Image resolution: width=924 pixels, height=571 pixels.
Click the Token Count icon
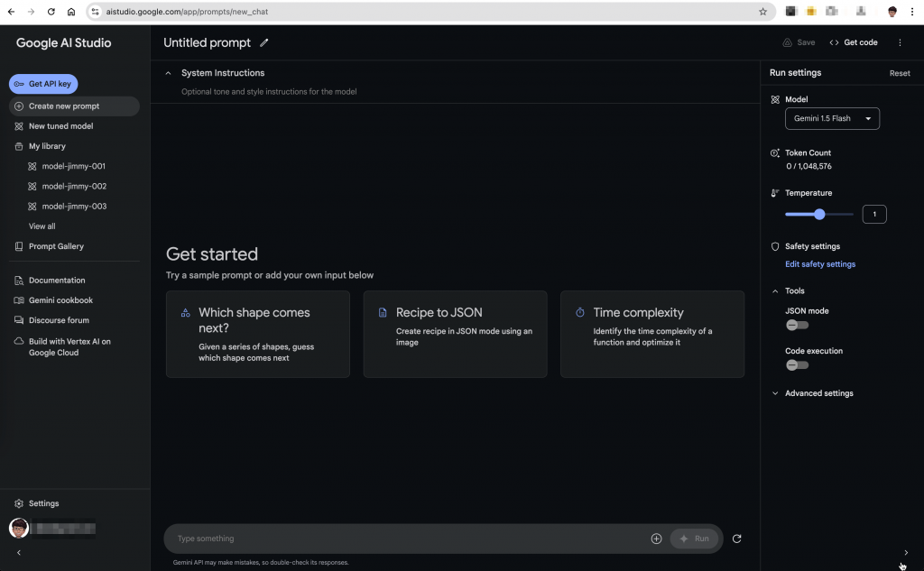(x=775, y=153)
